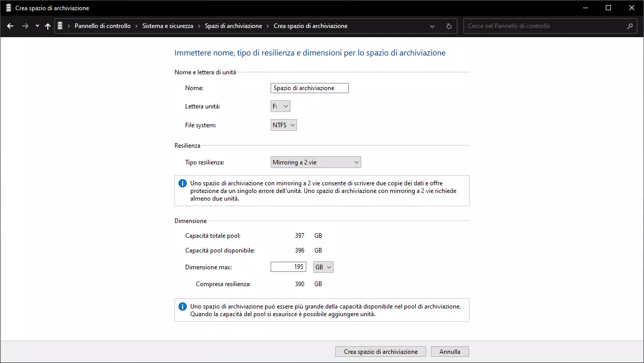Navigate to 'Spazi di archiviazione' breadcrumb
The image size is (644, 363).
pos(233,26)
